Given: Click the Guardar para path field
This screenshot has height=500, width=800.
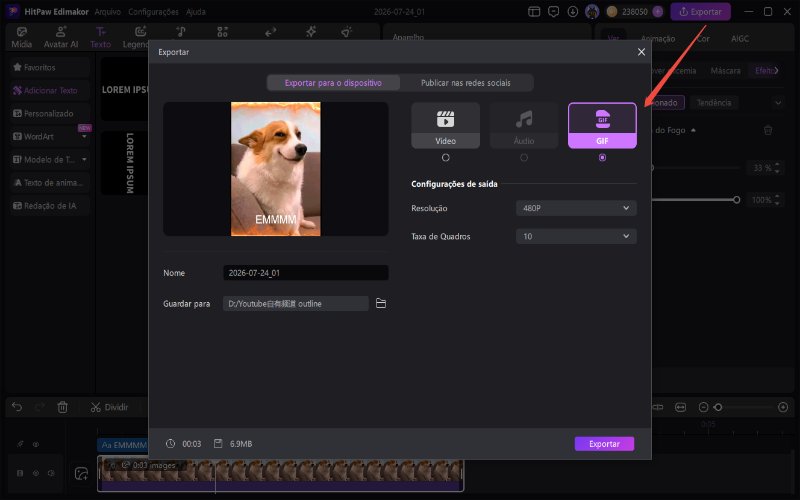Looking at the screenshot, I should pos(295,303).
